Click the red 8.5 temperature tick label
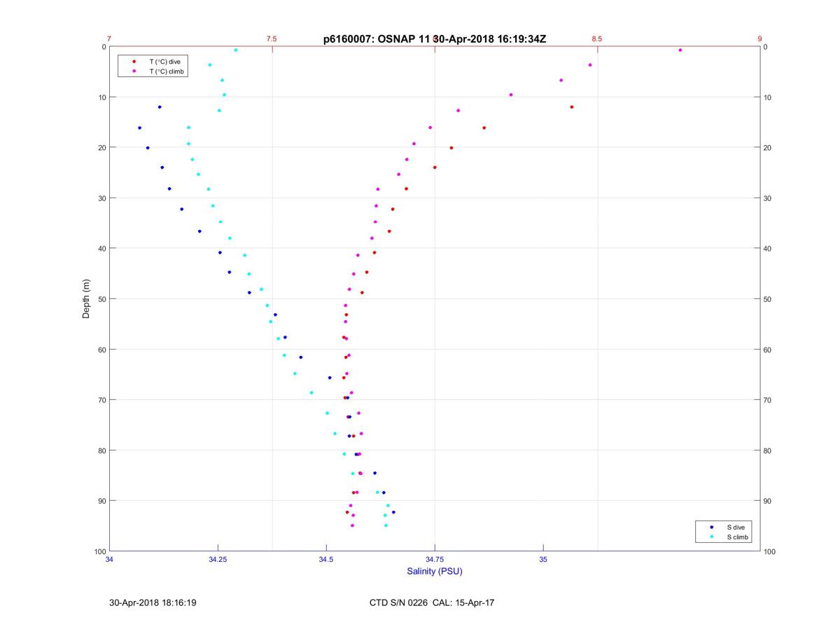 [x=597, y=39]
